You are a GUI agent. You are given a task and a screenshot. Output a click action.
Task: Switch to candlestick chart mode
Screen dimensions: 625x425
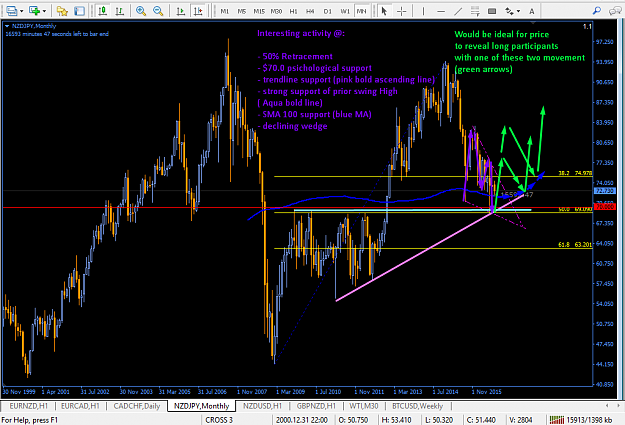point(103,11)
